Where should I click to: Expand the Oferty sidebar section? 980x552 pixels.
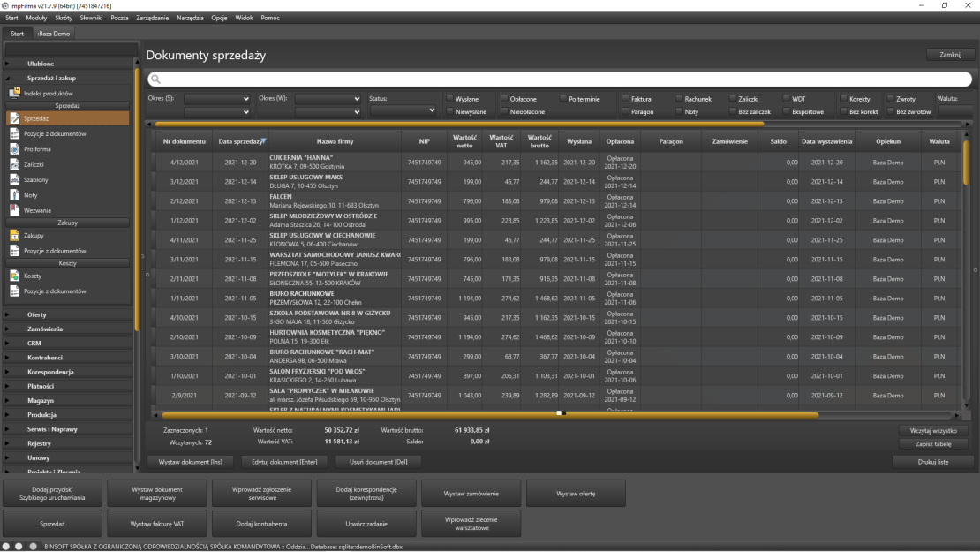tap(37, 314)
